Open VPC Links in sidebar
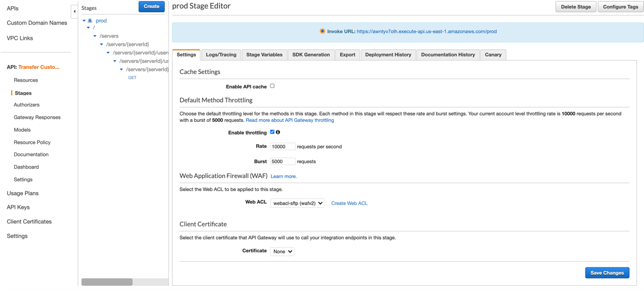The width and height of the screenshot is (644, 291). (20, 38)
